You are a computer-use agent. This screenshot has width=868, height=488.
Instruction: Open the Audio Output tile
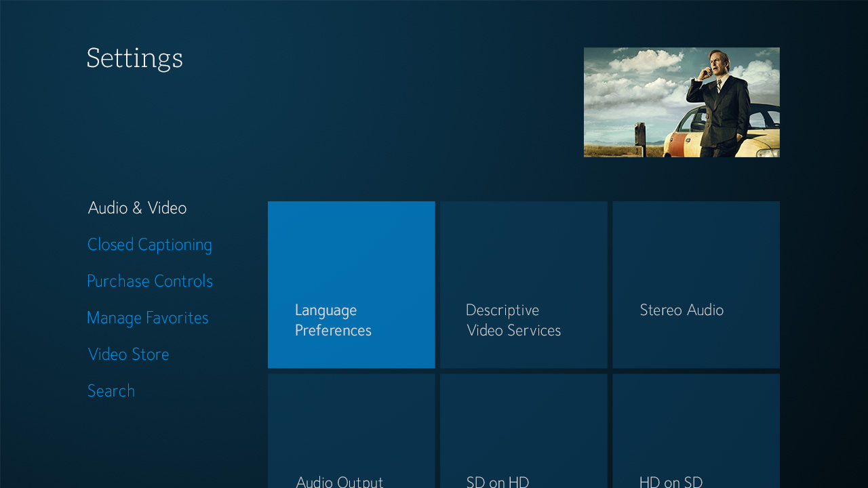(351, 431)
